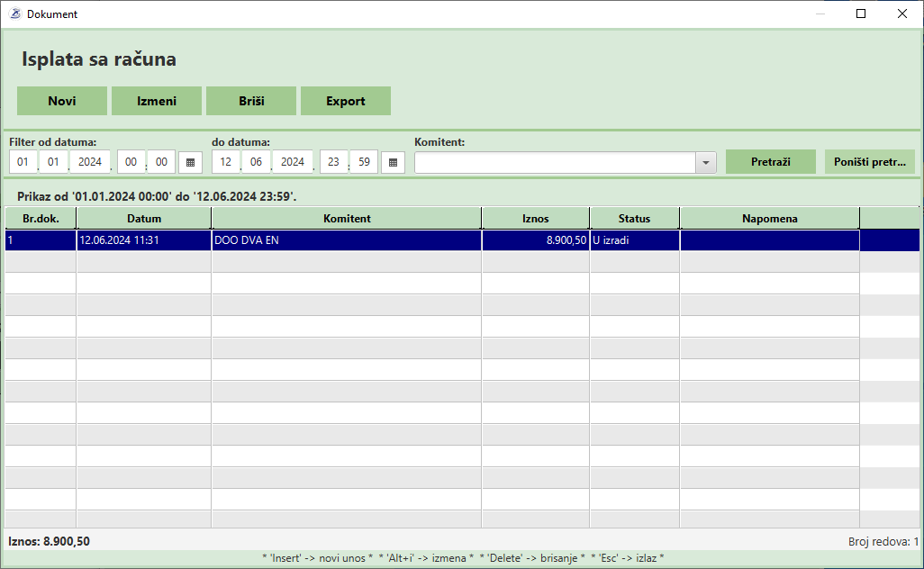
Task: Click the Status column header
Action: coord(635,219)
